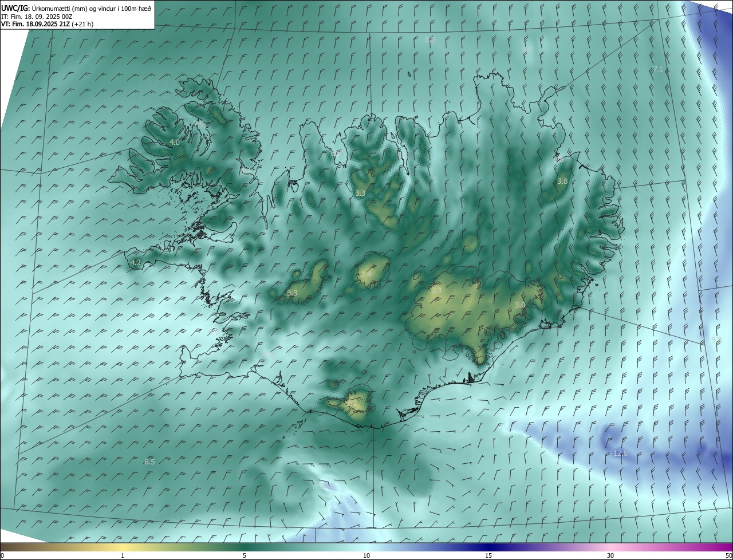Click the 7.1 value over the northeastern sea
The height and width of the screenshot is (560, 733).
[x=658, y=69]
